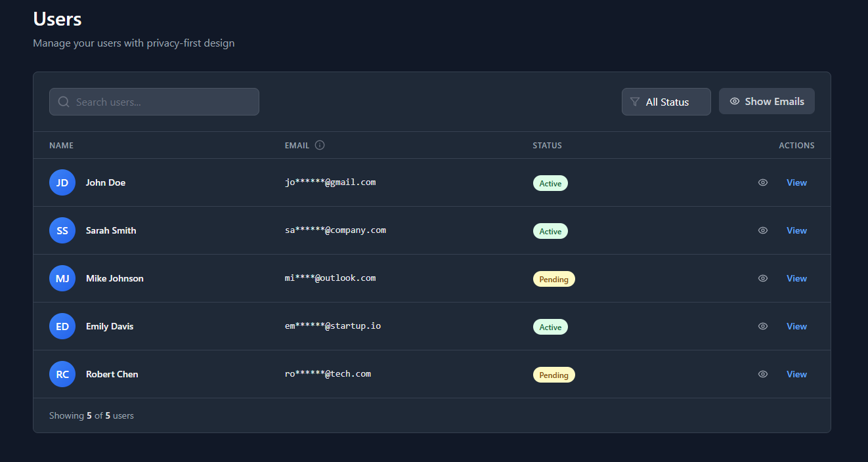
Task: View details for Mike Johnson
Action: click(796, 278)
